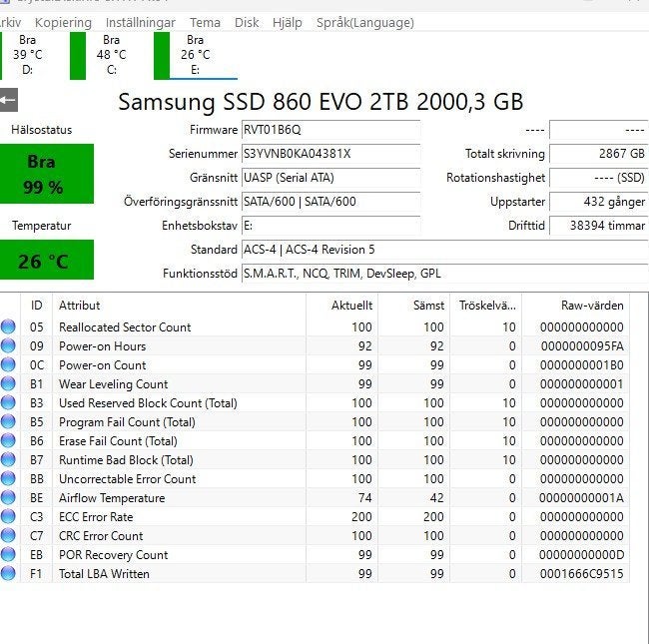The height and width of the screenshot is (644, 649).
Task: Click the 26 °C temperature box
Action: tap(46, 260)
